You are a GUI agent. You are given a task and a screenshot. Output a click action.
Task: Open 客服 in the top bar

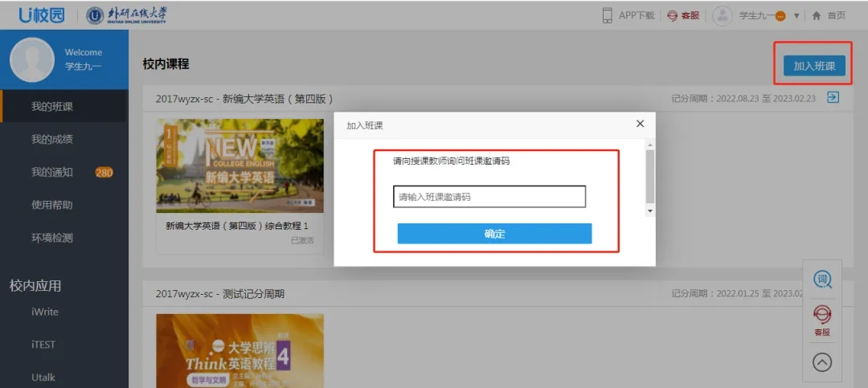pyautogui.click(x=683, y=15)
